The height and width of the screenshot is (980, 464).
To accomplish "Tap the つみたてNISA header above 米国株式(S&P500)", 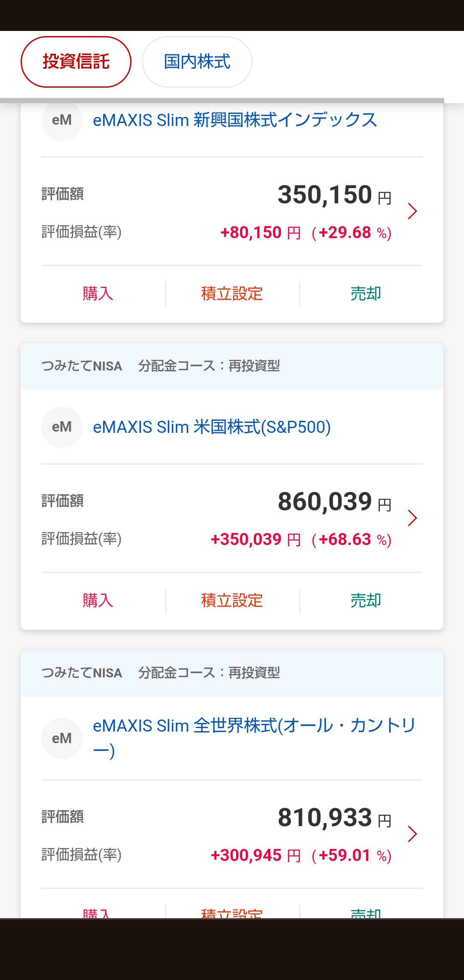I will coord(82,366).
